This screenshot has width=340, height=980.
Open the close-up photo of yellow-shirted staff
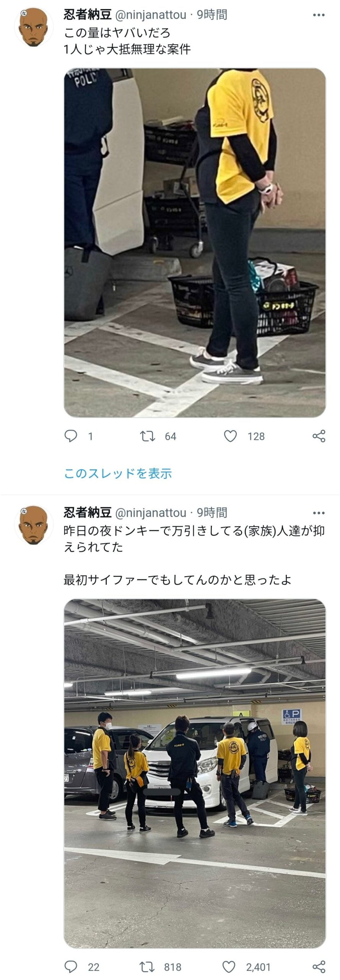click(195, 243)
